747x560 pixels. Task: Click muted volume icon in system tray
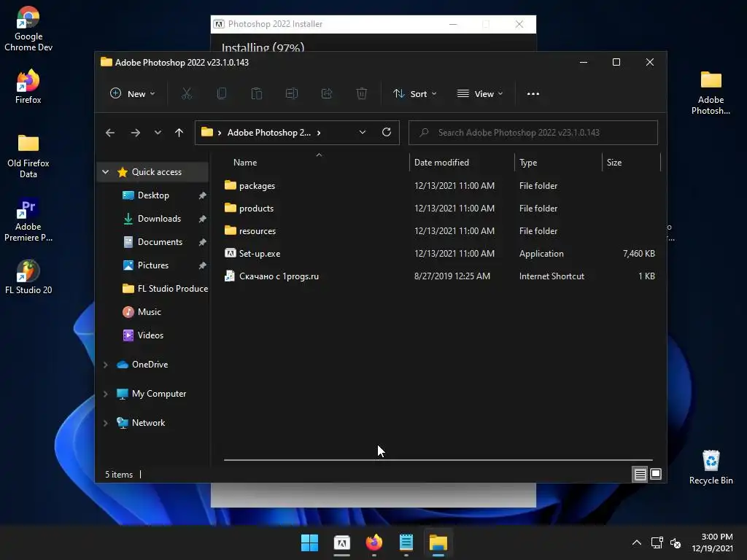click(x=676, y=542)
